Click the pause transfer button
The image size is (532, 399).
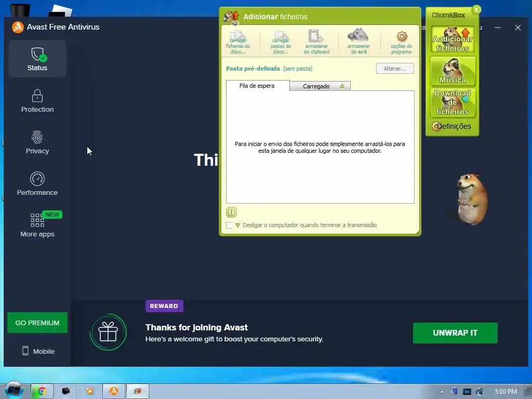click(231, 212)
